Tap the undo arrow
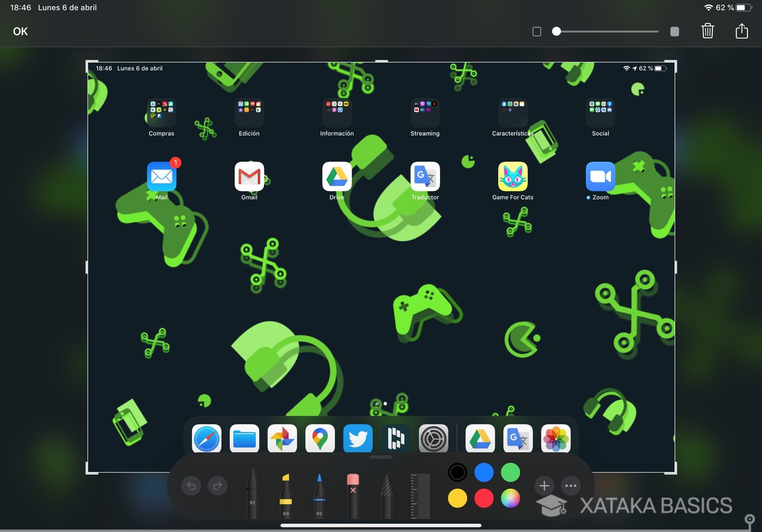The image size is (762, 532). 191,486
